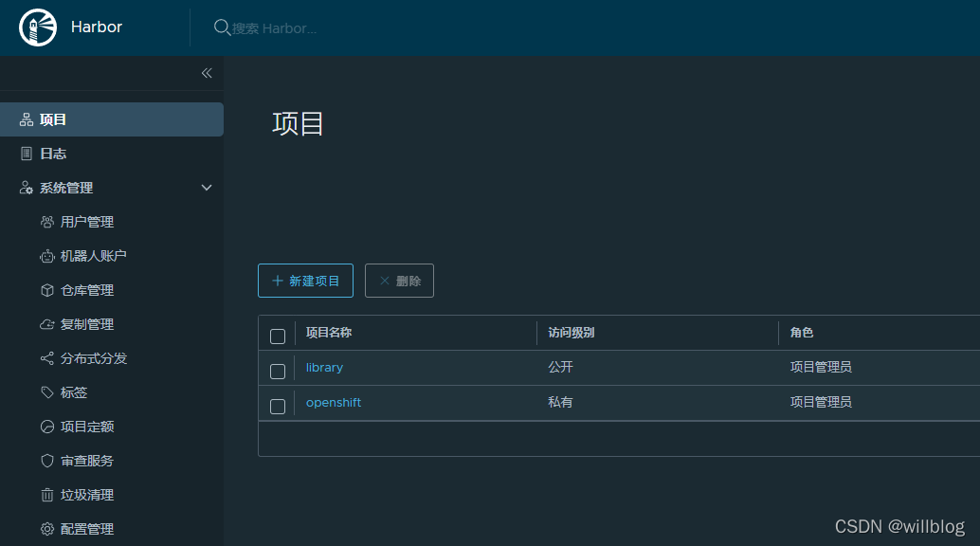Click the 新建项目 button

pos(305,281)
